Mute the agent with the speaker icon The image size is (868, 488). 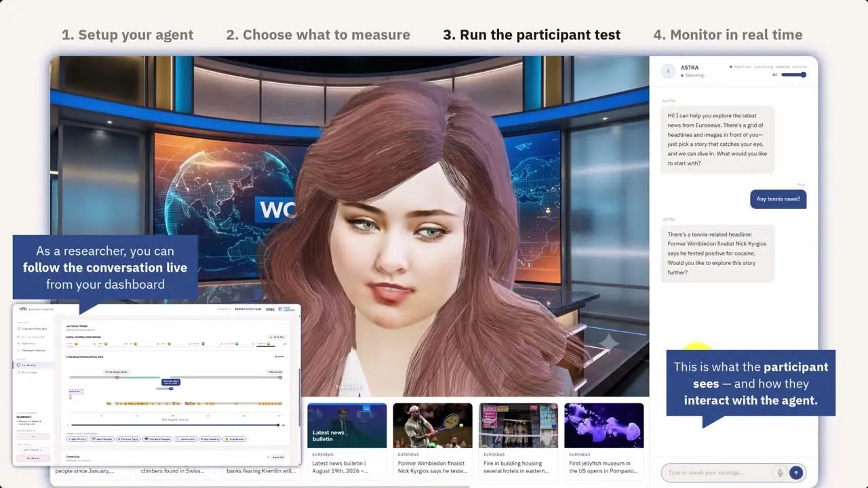pyautogui.click(x=774, y=75)
